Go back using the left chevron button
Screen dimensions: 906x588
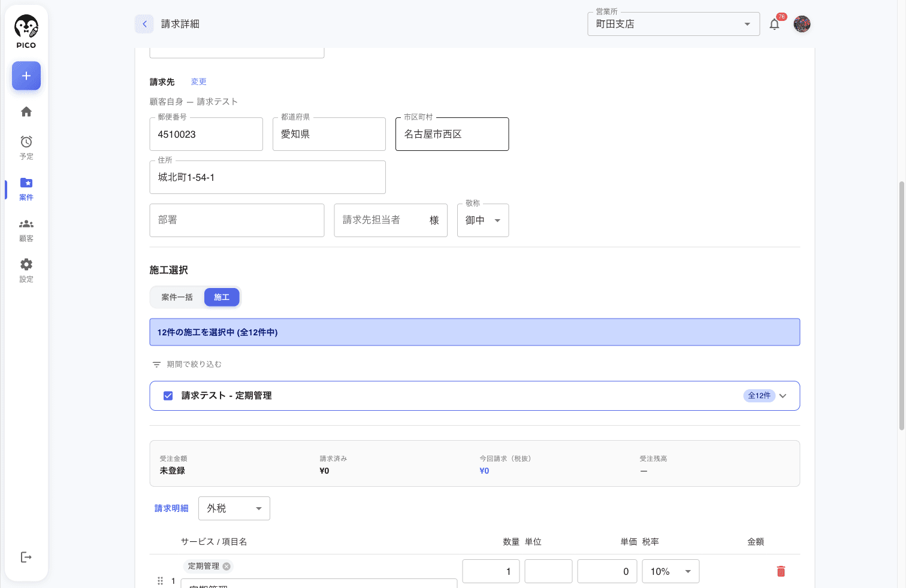144,24
